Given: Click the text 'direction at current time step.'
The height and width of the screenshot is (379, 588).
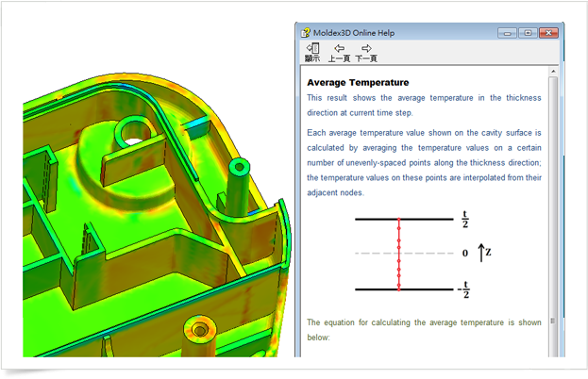Looking at the screenshot, I should tap(360, 113).
